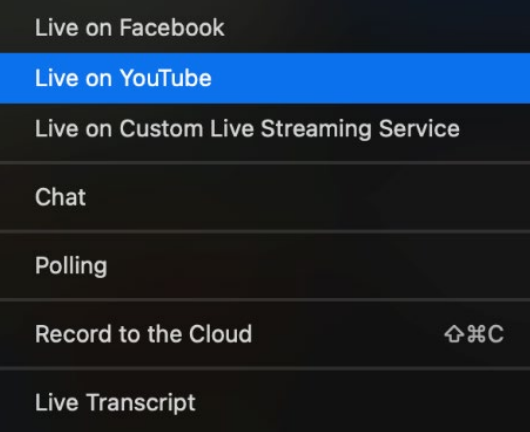
Task: Turn on the Live Transcript option
Action: tap(265, 403)
